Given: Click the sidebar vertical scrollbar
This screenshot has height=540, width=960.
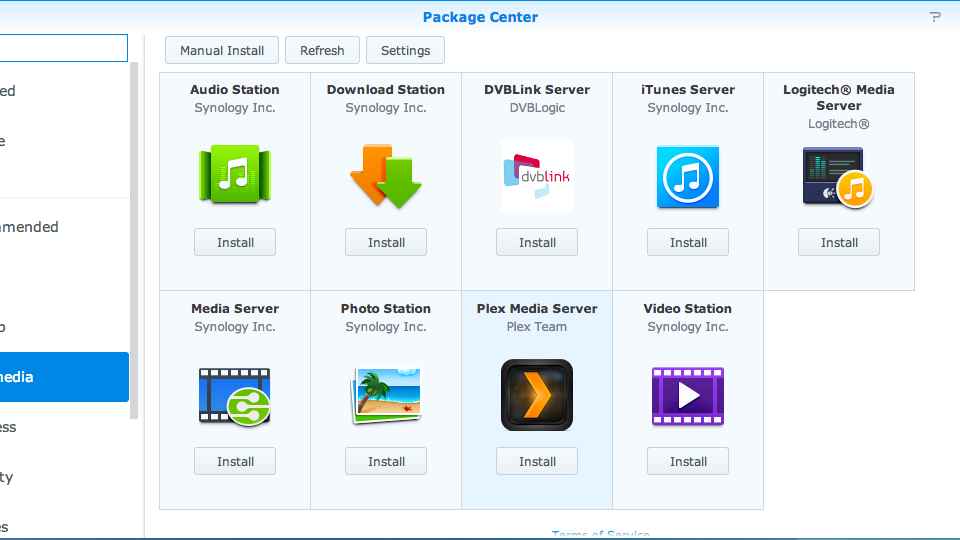Looking at the screenshot, I should tap(134, 240).
